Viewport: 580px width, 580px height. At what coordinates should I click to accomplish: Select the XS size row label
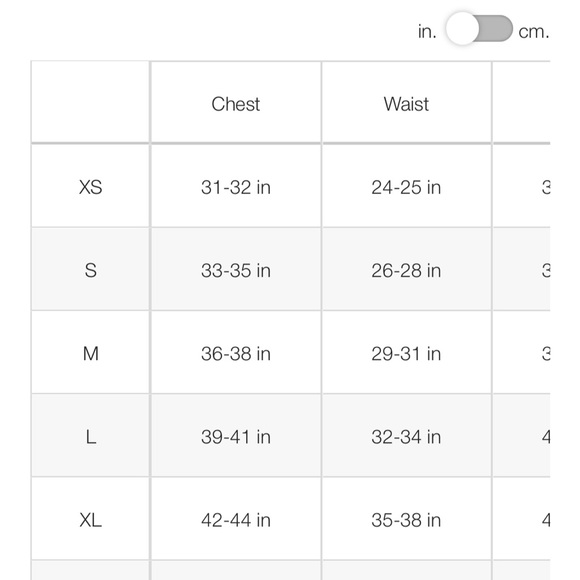[91, 187]
